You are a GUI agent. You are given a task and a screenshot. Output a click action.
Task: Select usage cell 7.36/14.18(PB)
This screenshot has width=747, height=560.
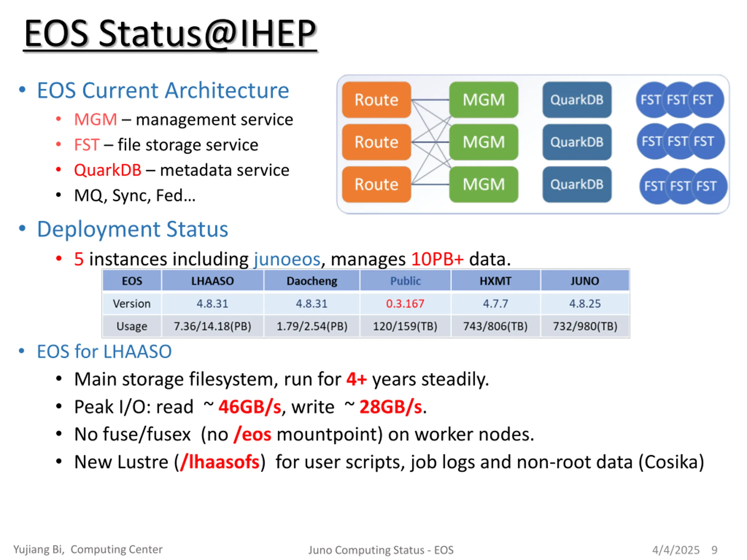pyautogui.click(x=212, y=326)
